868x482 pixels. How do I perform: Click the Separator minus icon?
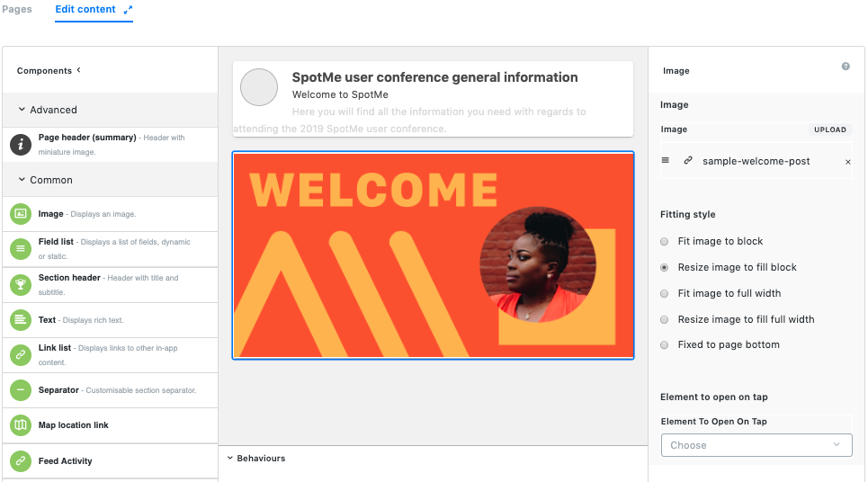tap(21, 390)
